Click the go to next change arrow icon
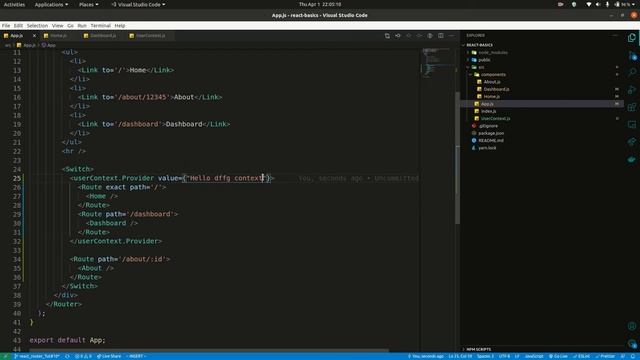The width and height of the screenshot is (640, 360). (419, 36)
